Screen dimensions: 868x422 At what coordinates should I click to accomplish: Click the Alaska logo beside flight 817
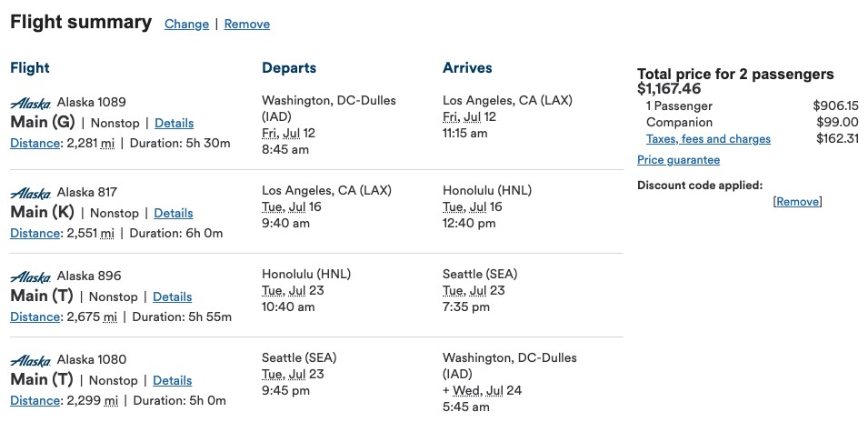(x=30, y=194)
